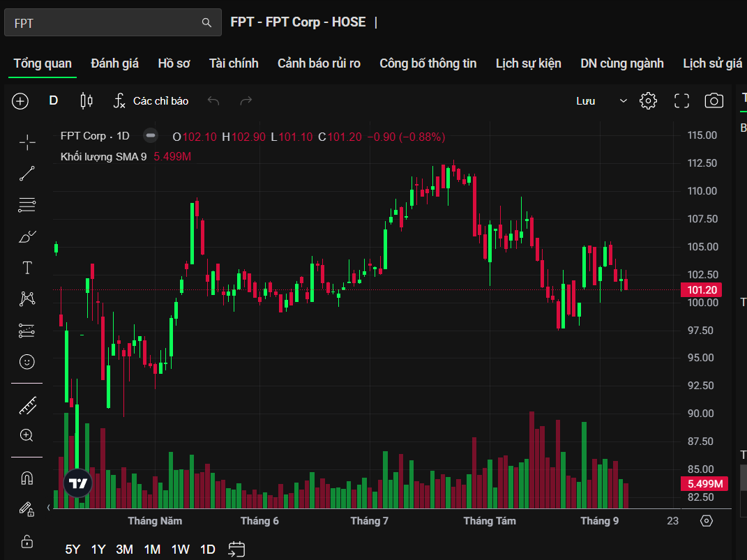Click the Lưu save button
This screenshot has height=560, width=747.
586,101
